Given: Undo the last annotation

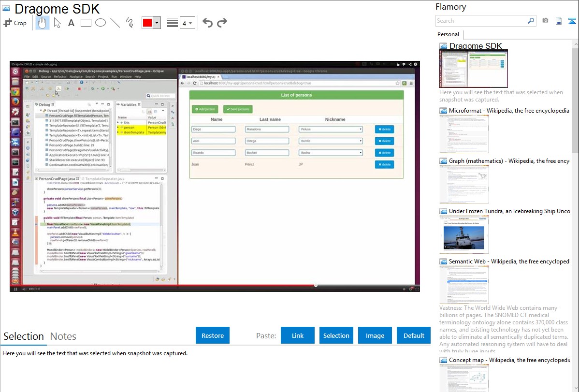Looking at the screenshot, I should coord(207,23).
